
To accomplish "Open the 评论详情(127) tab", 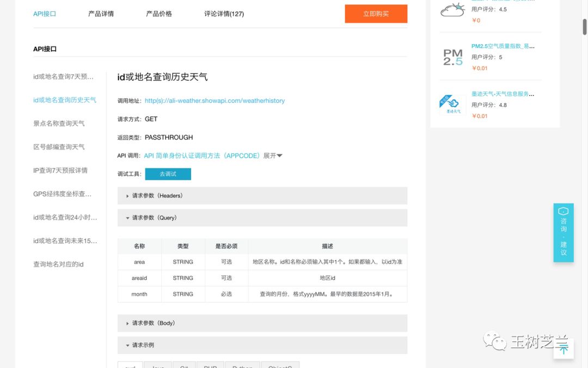I will click(x=224, y=14).
